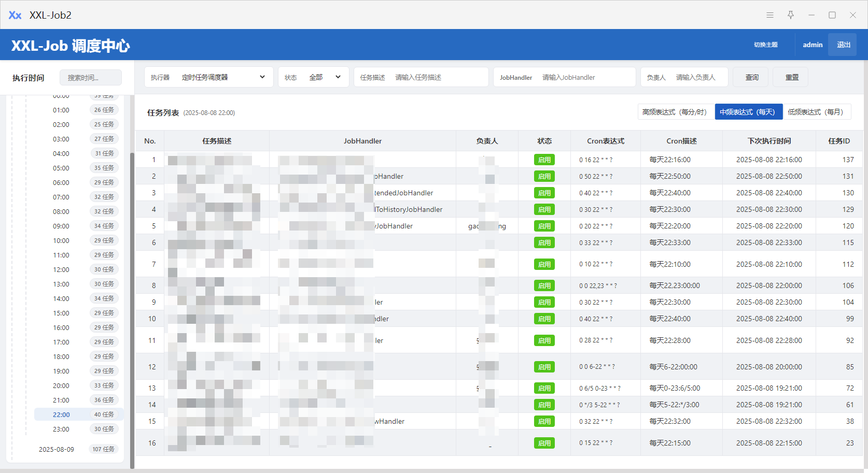Click the 下次执行时间 column header
This screenshot has height=473, width=868.
(769, 141)
